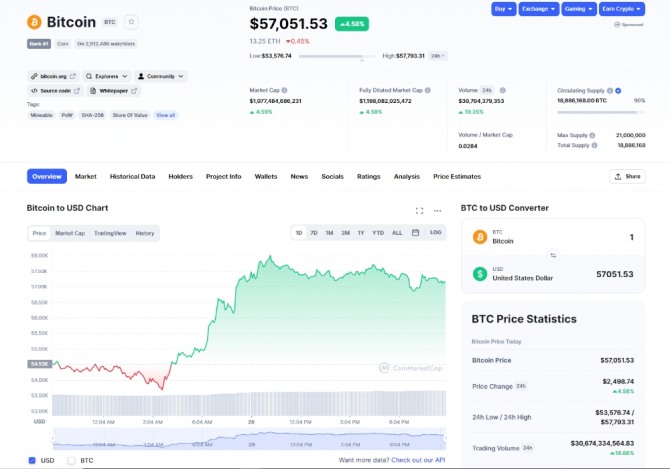
Task: Click the swap currencies icon in converter
Action: point(553,255)
